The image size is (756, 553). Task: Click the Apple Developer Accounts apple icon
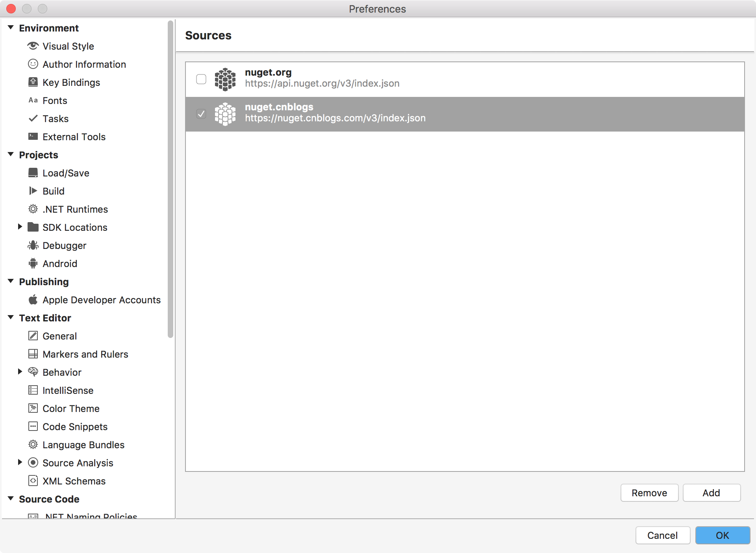(33, 300)
